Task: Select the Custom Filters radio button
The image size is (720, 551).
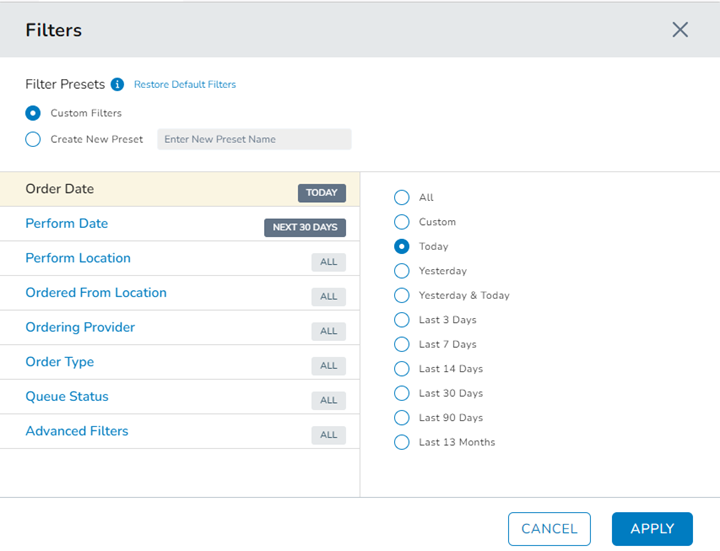Action: [x=33, y=113]
